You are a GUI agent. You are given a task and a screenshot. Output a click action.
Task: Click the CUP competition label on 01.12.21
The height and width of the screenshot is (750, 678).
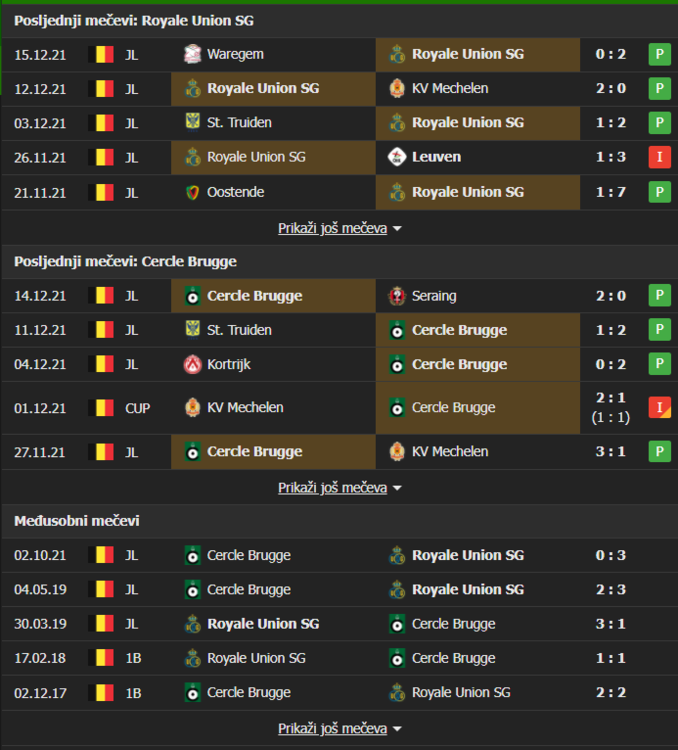tap(138, 408)
